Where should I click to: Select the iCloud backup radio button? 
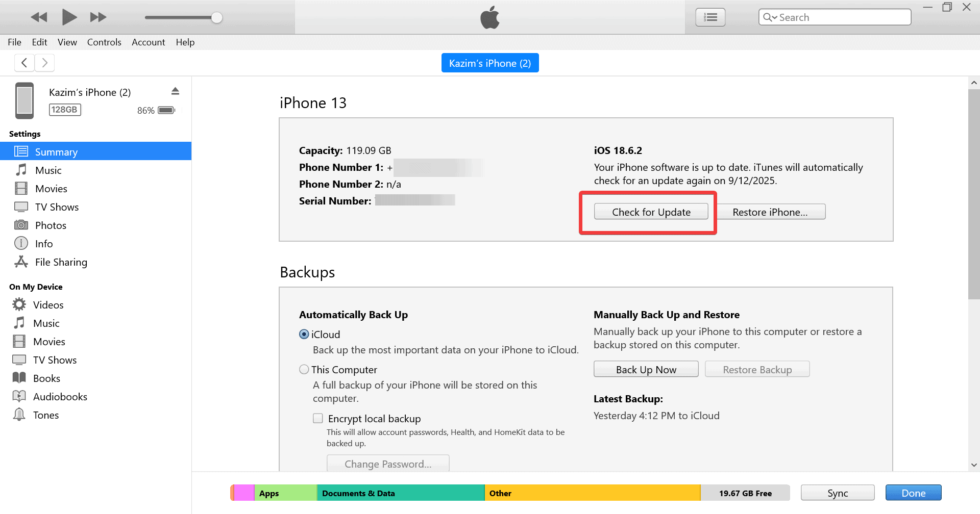tap(304, 335)
